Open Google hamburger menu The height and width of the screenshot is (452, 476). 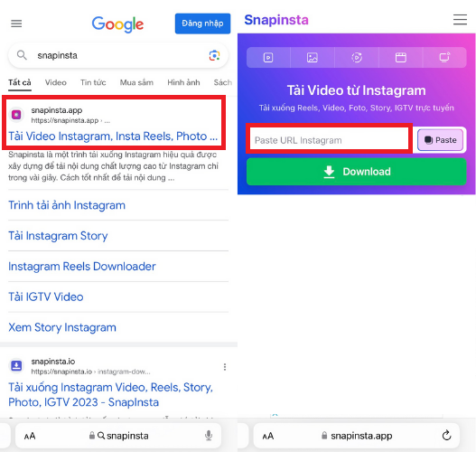(16, 24)
